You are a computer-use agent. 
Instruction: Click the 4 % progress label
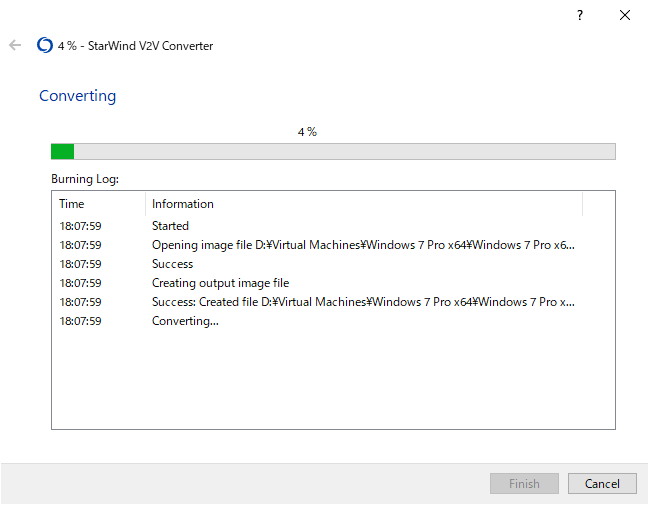(x=307, y=132)
